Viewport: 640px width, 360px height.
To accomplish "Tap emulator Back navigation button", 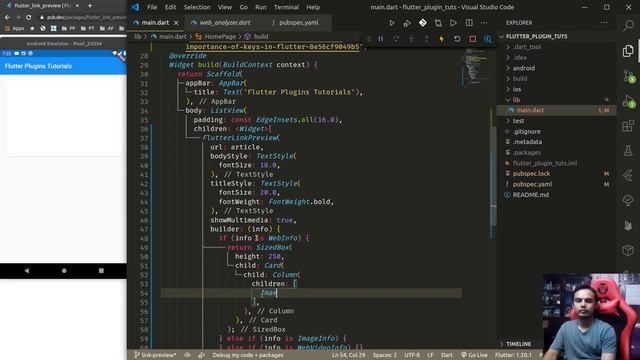I will [x=27, y=271].
